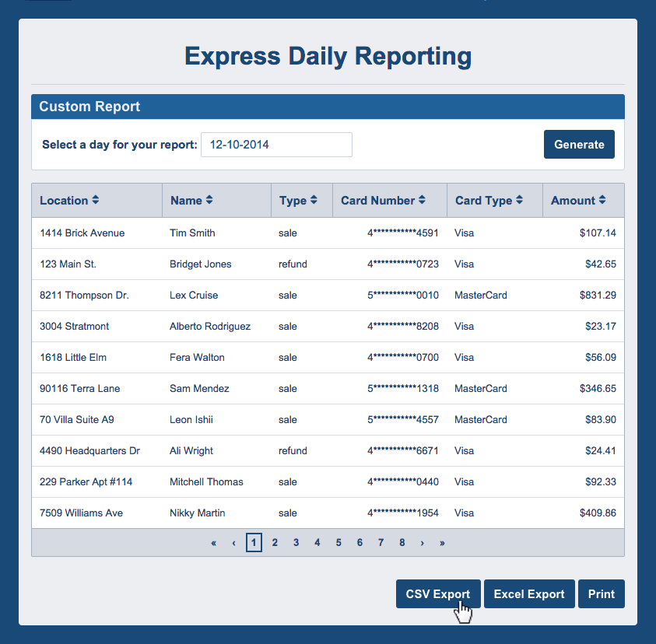Generate the daily report
Image resolution: width=656 pixels, height=644 pixels.
[579, 145]
